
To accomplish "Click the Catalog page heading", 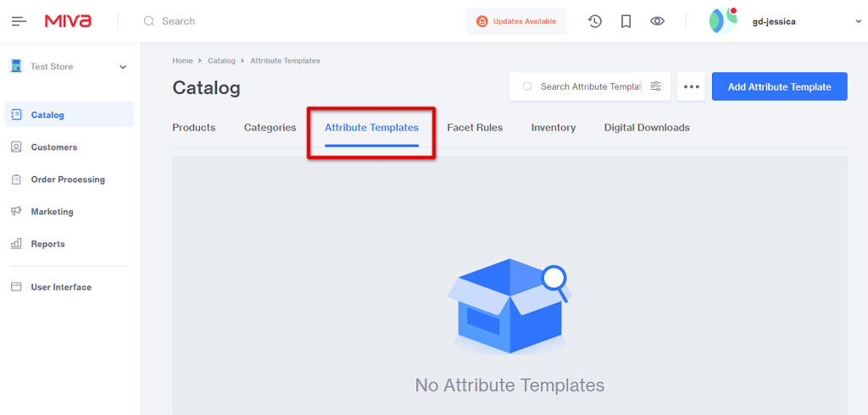I will [x=207, y=88].
